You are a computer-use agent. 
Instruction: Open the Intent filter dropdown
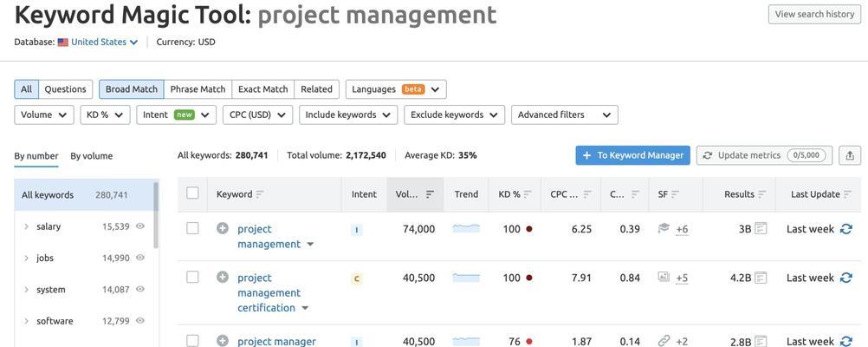[x=176, y=115]
